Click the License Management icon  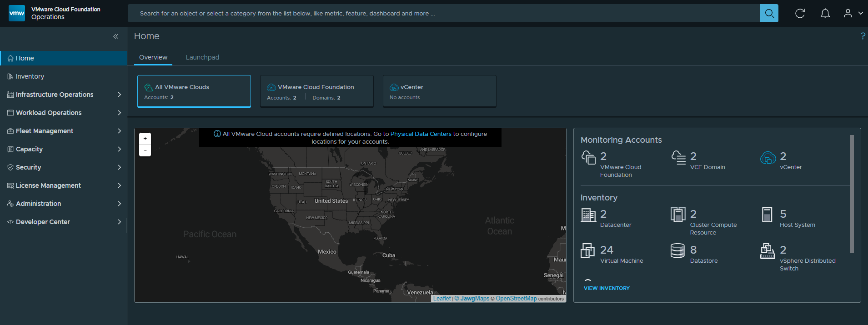(x=10, y=185)
